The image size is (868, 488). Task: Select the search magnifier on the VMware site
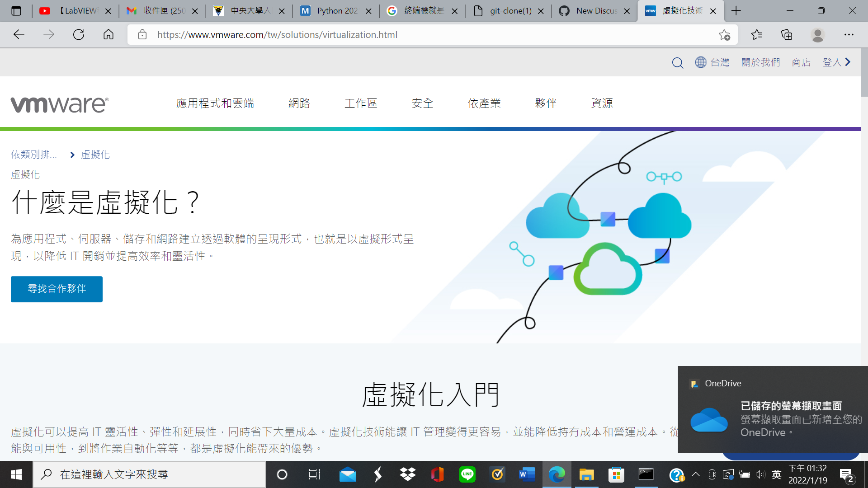[x=677, y=62]
